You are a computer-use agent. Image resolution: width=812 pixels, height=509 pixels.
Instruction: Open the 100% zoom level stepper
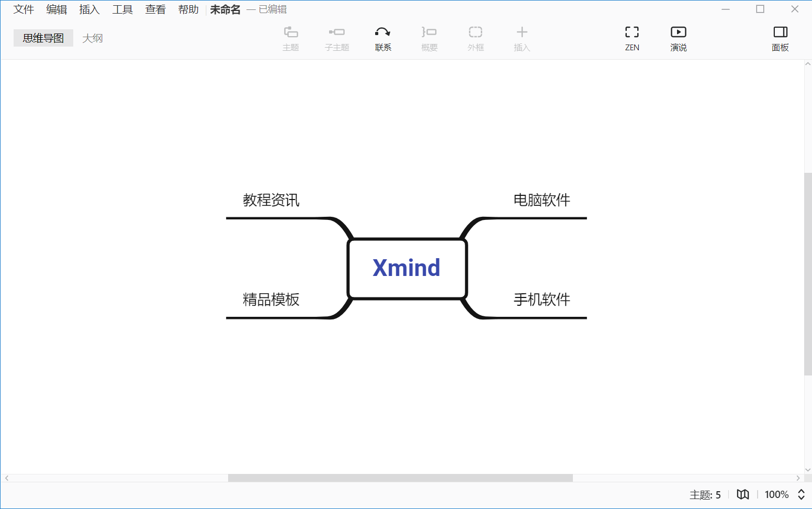801,494
